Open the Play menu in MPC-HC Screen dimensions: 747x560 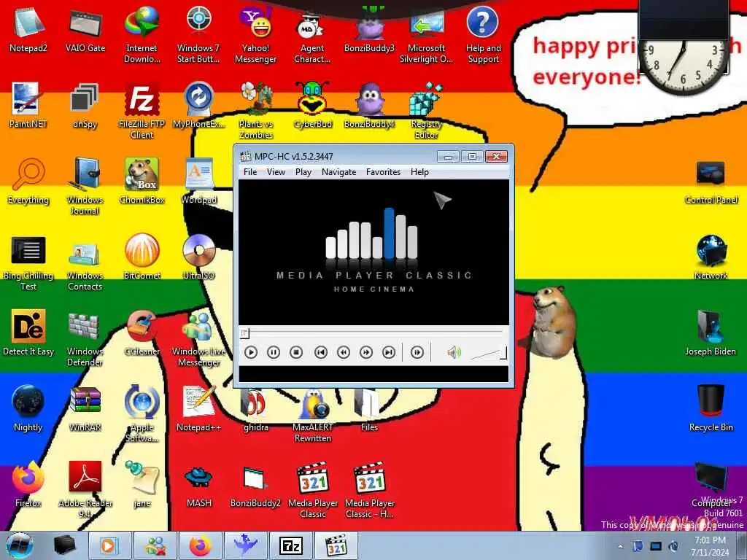(303, 172)
